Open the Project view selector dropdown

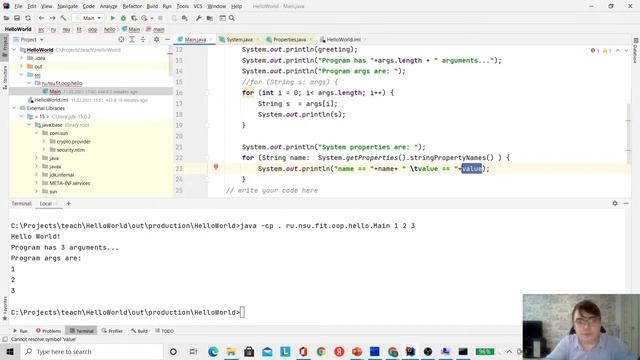click(29, 40)
